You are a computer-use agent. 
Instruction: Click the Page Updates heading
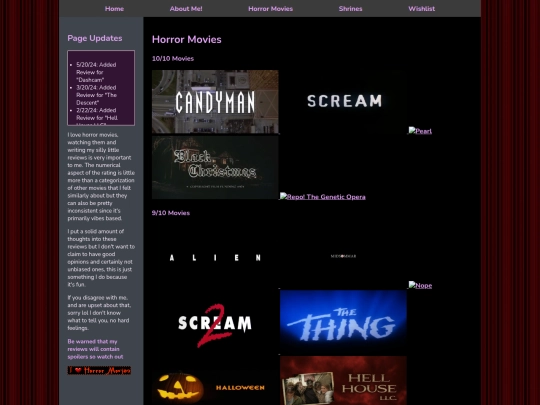pyautogui.click(x=95, y=38)
